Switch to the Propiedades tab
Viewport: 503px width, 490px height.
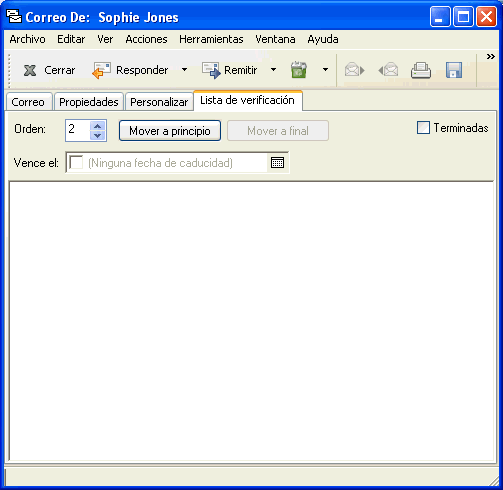89,102
